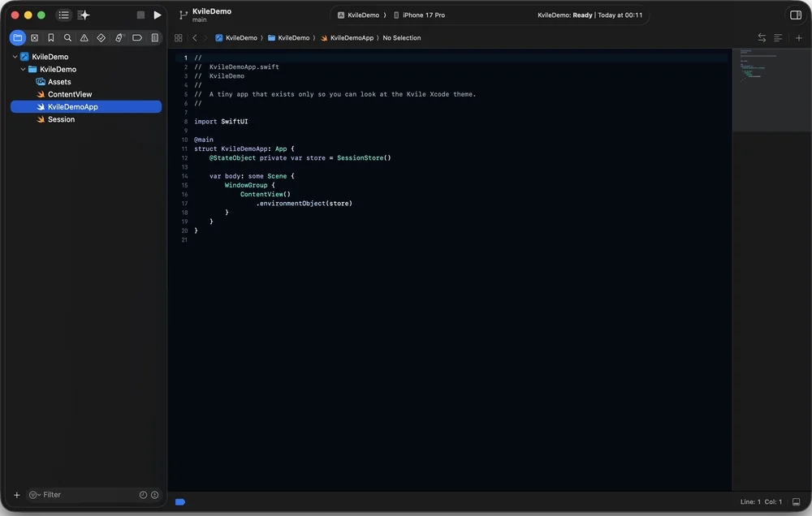The image size is (812, 516).
Task: Click .environmentObject(store) in the code
Action: click(x=304, y=204)
